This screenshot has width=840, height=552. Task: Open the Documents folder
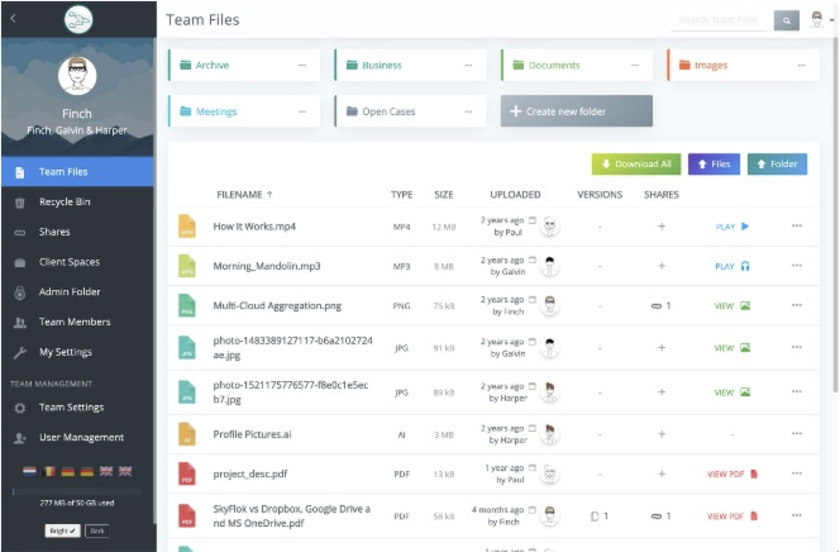pos(577,65)
